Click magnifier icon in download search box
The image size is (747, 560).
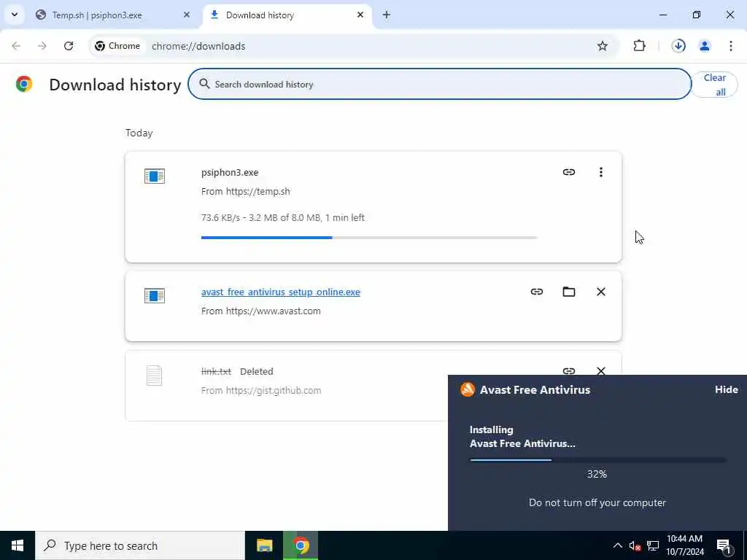tap(204, 84)
